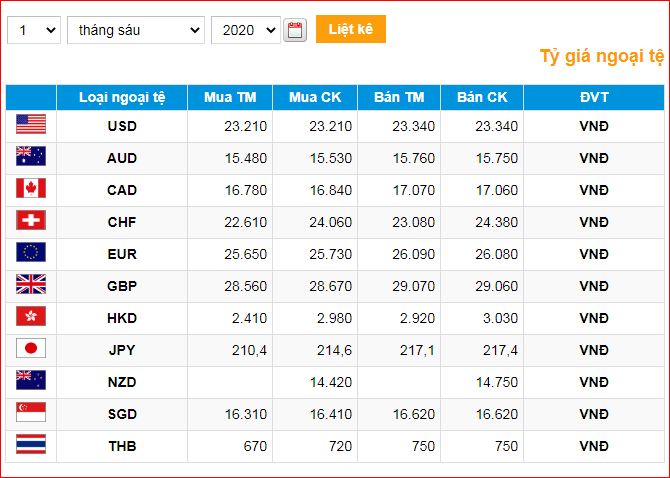
Task: Click the Swiss flag beside CHF
Action: point(31,220)
